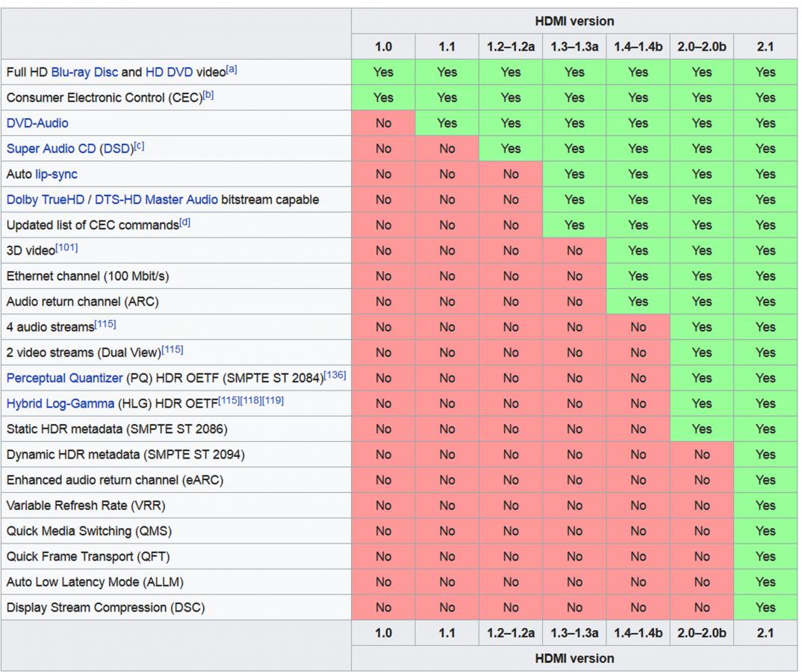Open the Perceptual Quantizer link
The image size is (802, 672).
coord(65,379)
